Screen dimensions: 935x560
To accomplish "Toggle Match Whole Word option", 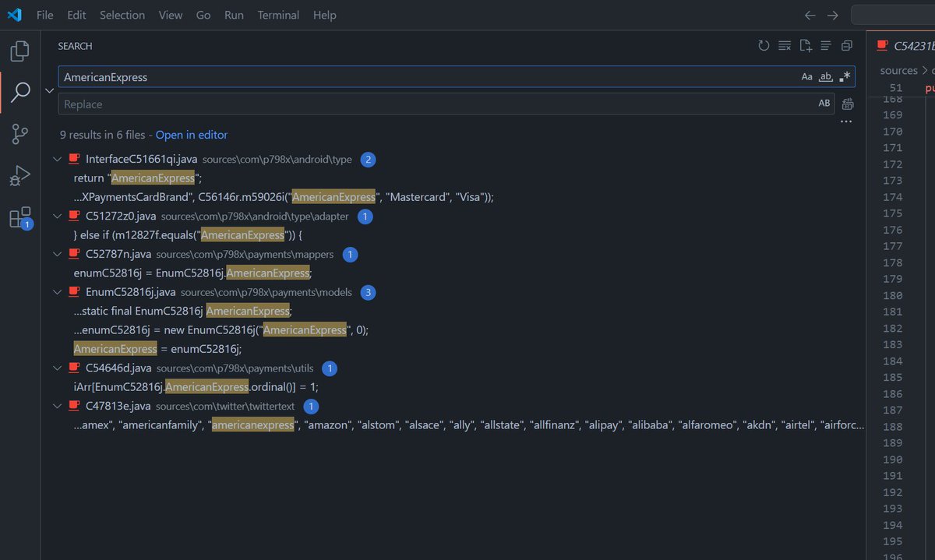I will [x=827, y=77].
